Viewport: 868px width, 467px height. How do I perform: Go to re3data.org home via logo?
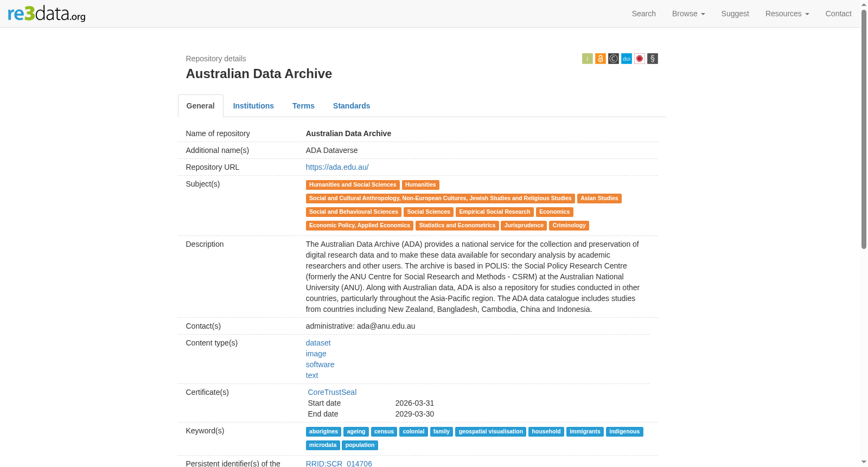pyautogui.click(x=47, y=14)
